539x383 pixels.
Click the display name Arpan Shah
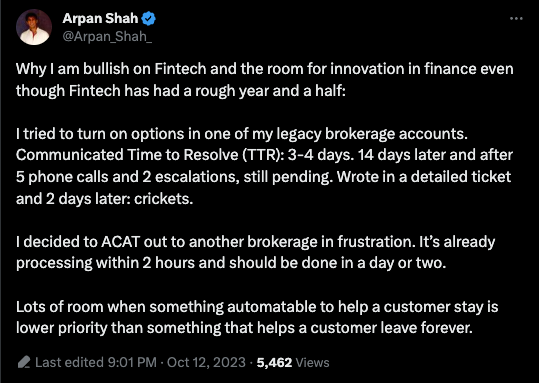tap(100, 19)
